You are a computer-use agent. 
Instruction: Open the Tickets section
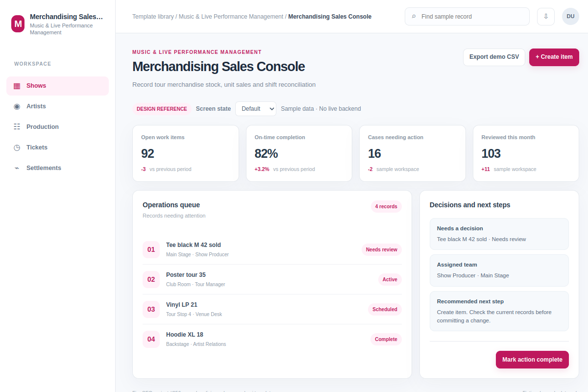[57, 147]
